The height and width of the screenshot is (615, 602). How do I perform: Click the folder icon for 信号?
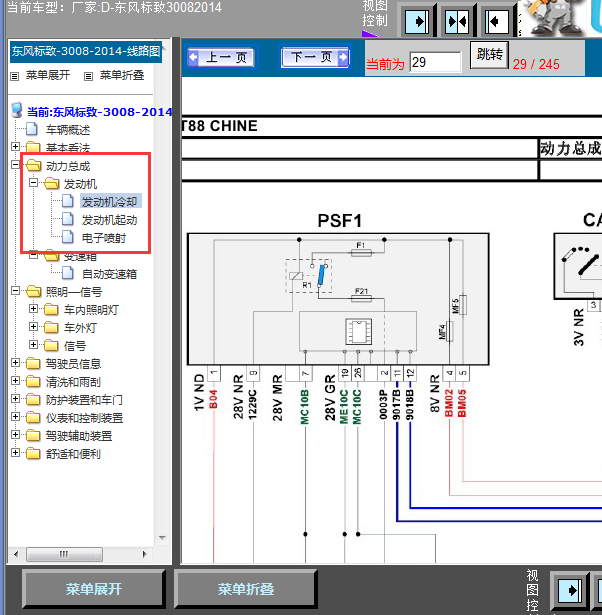point(52,346)
